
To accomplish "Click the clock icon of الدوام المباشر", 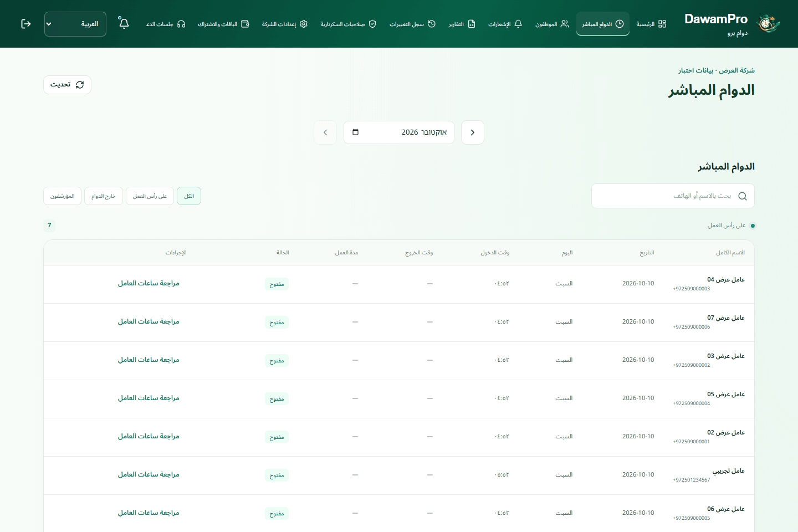I will click(x=620, y=24).
